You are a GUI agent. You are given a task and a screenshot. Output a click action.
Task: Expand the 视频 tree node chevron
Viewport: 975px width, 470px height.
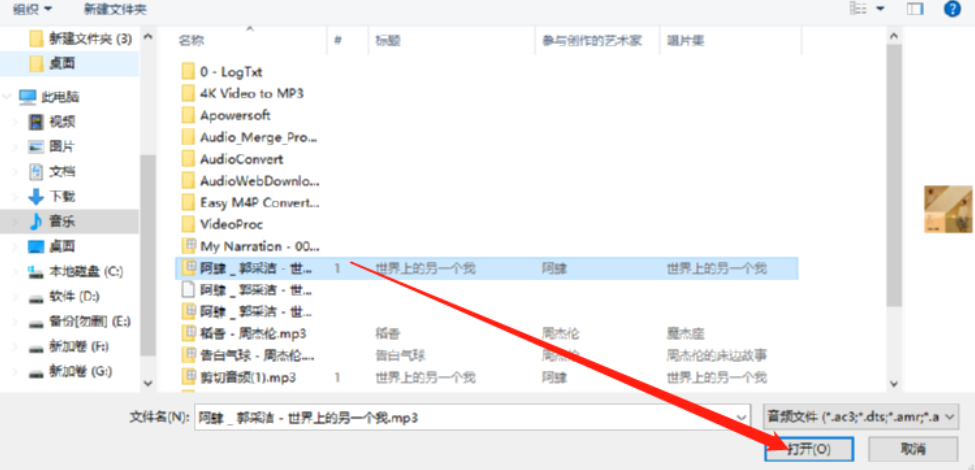tap(15, 122)
